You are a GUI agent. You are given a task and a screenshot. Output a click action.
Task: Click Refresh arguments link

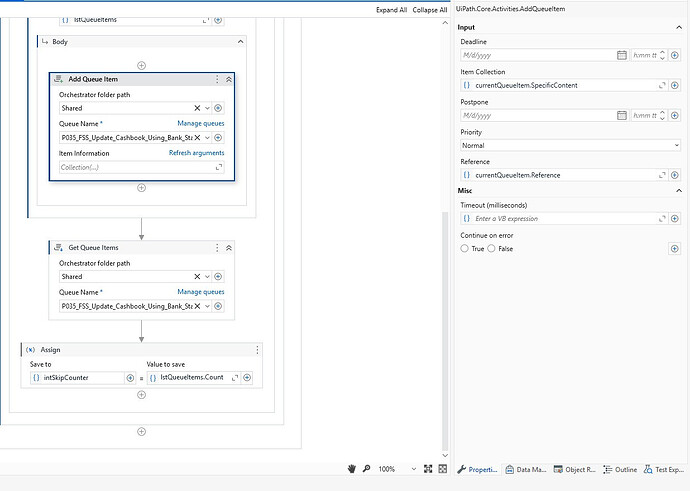click(197, 153)
